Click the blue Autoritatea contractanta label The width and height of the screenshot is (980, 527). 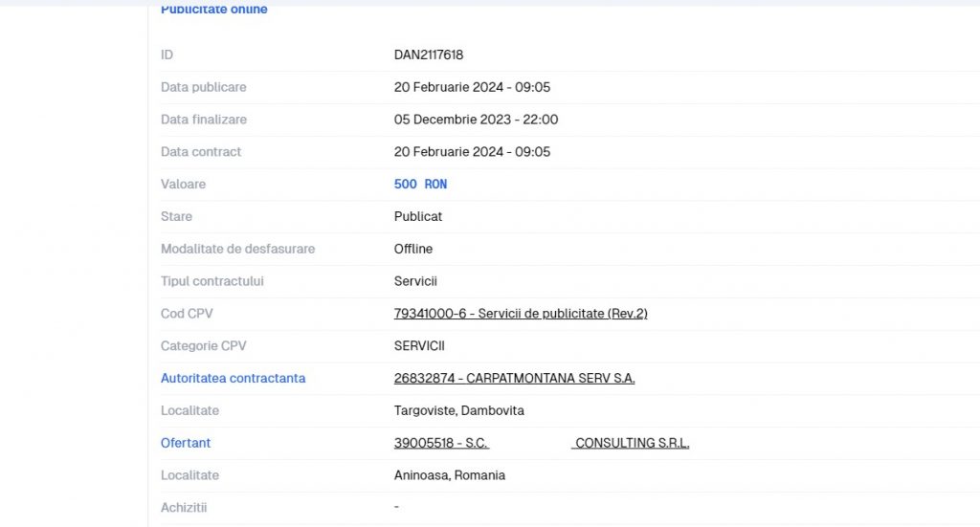(233, 379)
